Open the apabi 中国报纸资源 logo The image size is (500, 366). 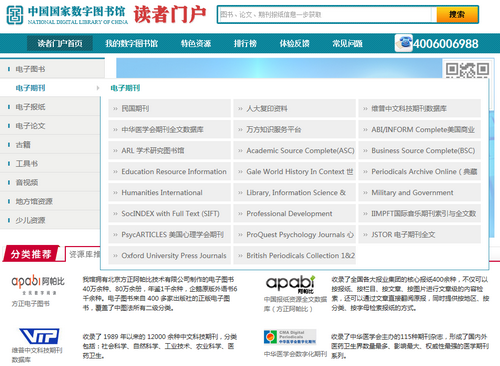tap(290, 284)
